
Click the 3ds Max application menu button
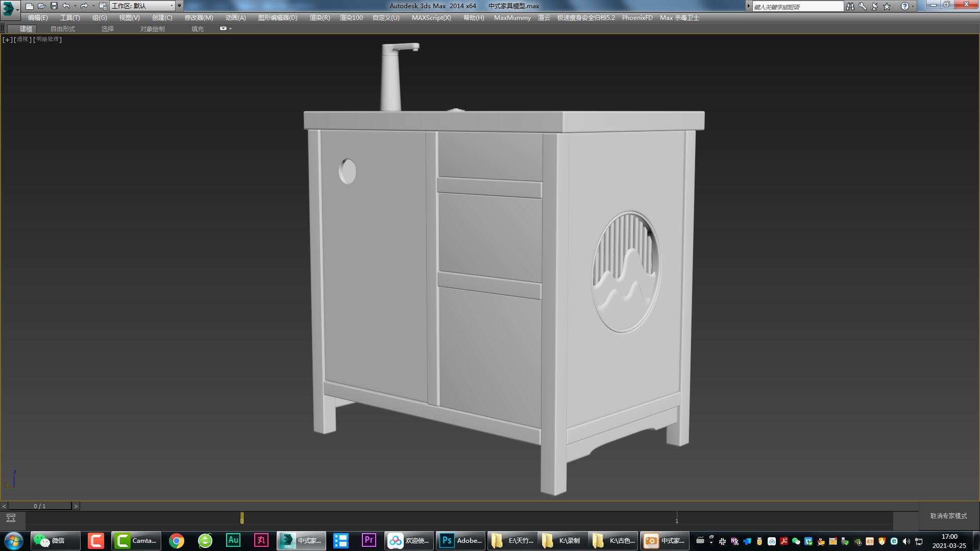[x=9, y=7]
